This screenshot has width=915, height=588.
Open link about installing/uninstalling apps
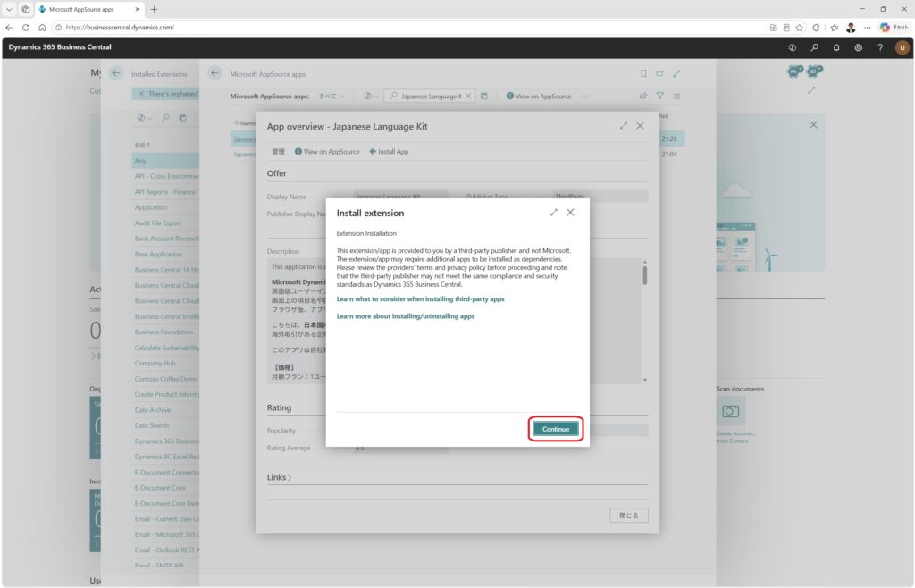click(405, 316)
